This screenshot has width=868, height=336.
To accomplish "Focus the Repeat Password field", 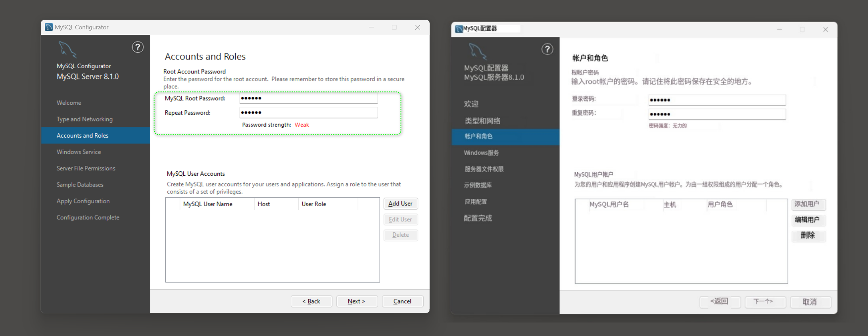I will coord(309,113).
